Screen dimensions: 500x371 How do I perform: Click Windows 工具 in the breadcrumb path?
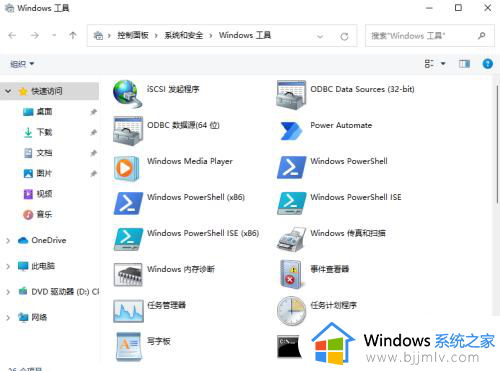pyautogui.click(x=245, y=35)
